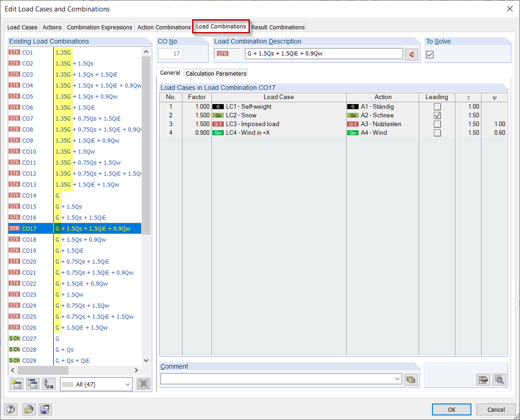This screenshot has width=520, height=420.
Task: Switch to the Load Cases tab
Action: pyautogui.click(x=22, y=27)
